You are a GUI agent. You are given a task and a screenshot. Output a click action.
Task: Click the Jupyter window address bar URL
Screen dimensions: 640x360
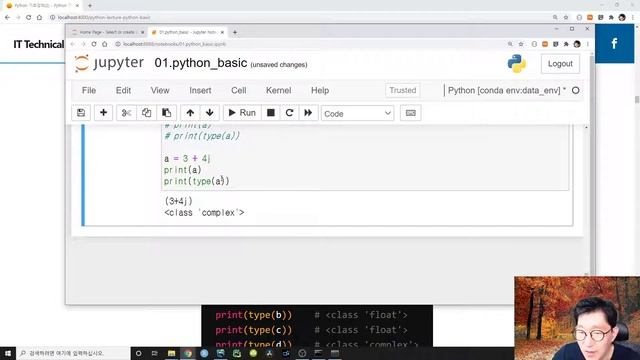tap(174, 44)
